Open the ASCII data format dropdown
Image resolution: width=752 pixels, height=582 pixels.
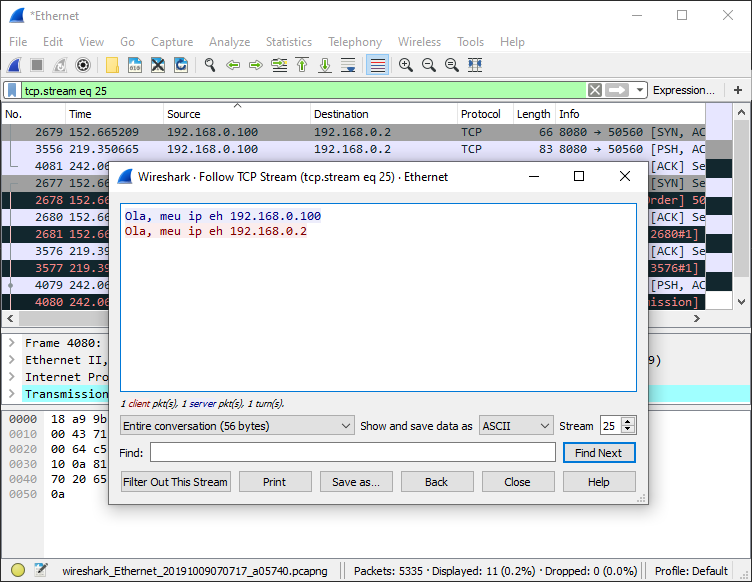[516, 426]
